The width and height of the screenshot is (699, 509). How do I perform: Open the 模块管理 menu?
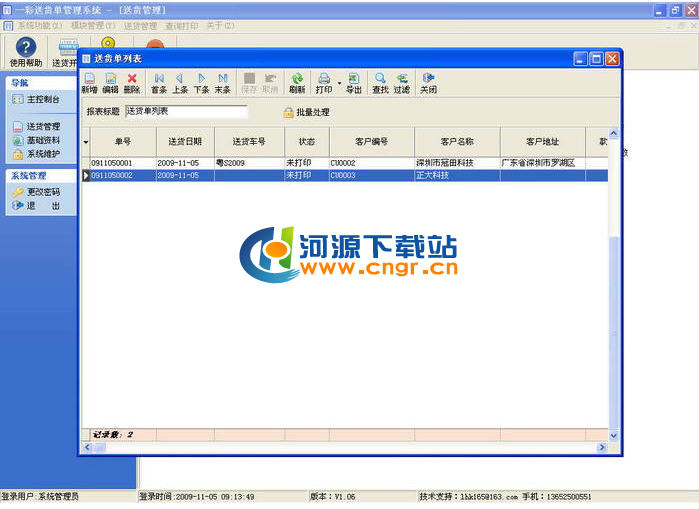pos(93,26)
